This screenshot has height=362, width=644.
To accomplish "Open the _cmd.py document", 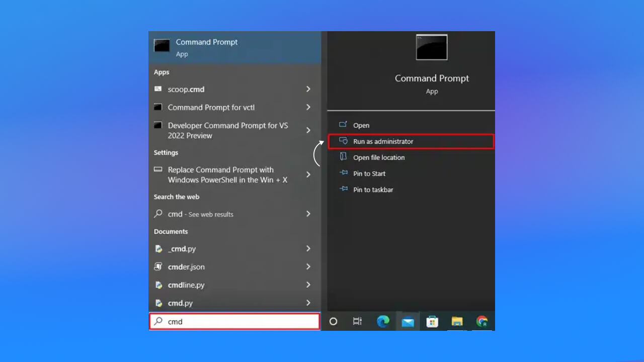I will 234,249.
